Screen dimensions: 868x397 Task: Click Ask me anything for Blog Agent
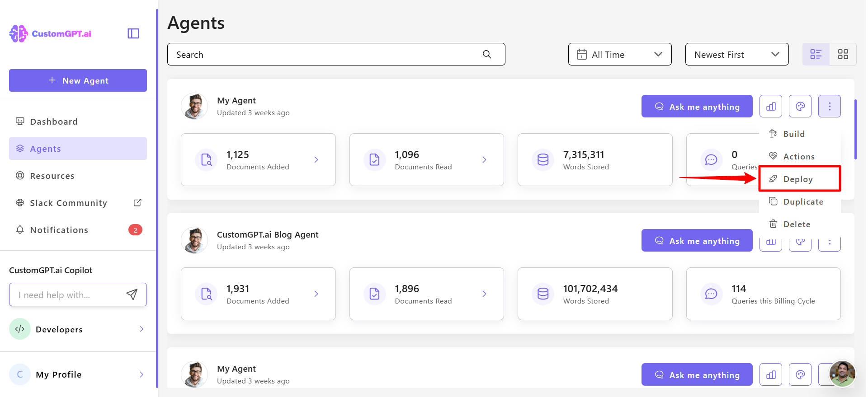click(x=697, y=240)
